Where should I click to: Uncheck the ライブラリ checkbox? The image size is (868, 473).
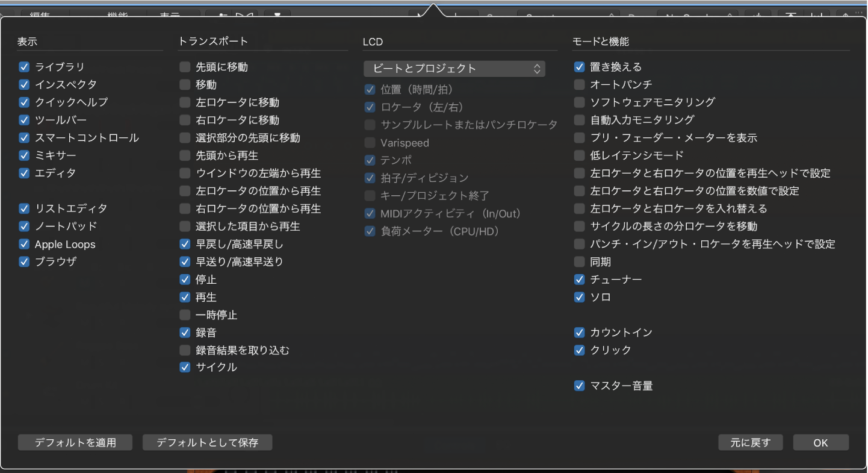[x=24, y=67]
